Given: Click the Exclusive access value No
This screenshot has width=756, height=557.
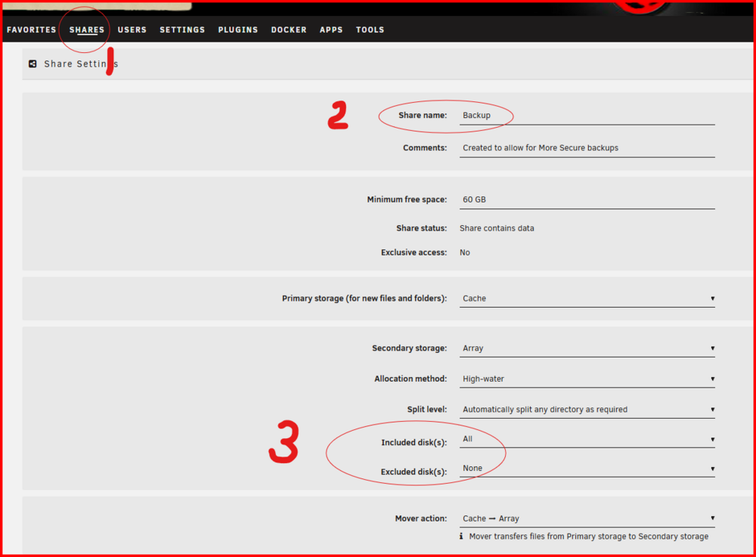Looking at the screenshot, I should coord(465,252).
